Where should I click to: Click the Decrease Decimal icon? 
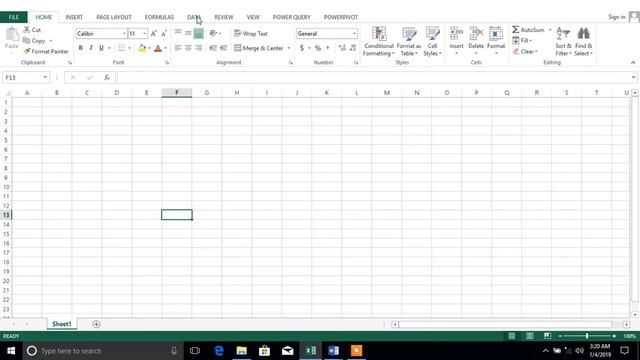click(353, 48)
